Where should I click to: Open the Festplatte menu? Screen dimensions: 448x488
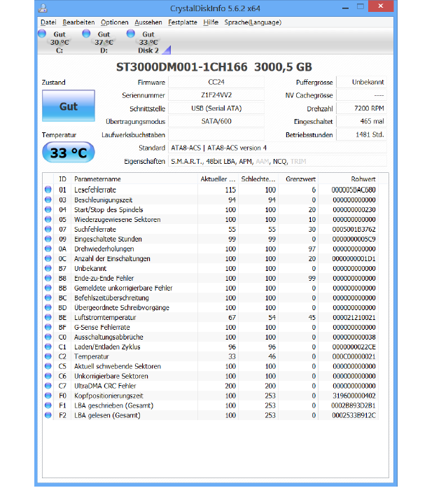click(x=182, y=22)
